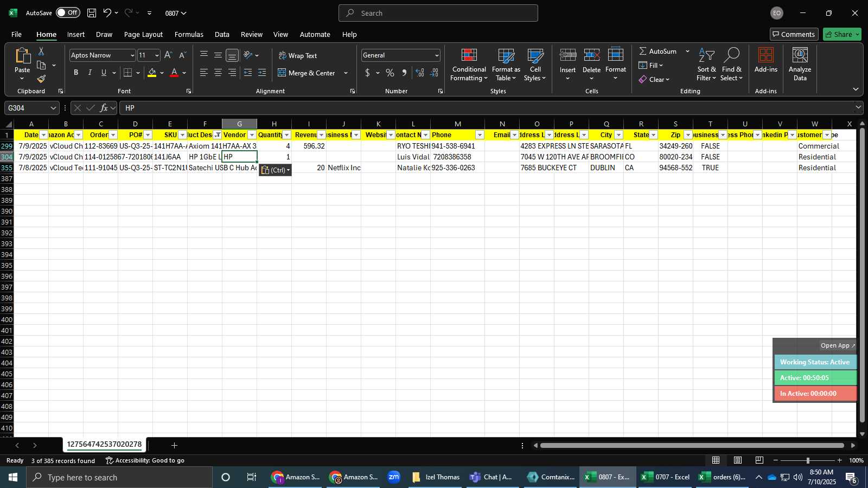868x488 pixels.
Task: Switch to the Automate tab
Action: [x=315, y=34]
